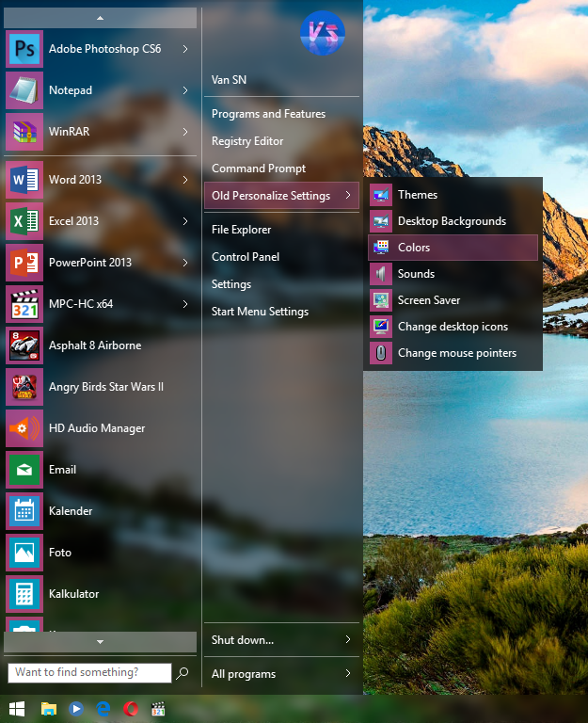Open Settings menu entry

(281, 284)
